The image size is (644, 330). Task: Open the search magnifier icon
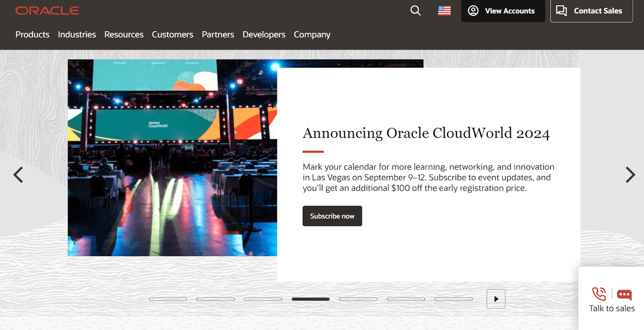click(415, 10)
